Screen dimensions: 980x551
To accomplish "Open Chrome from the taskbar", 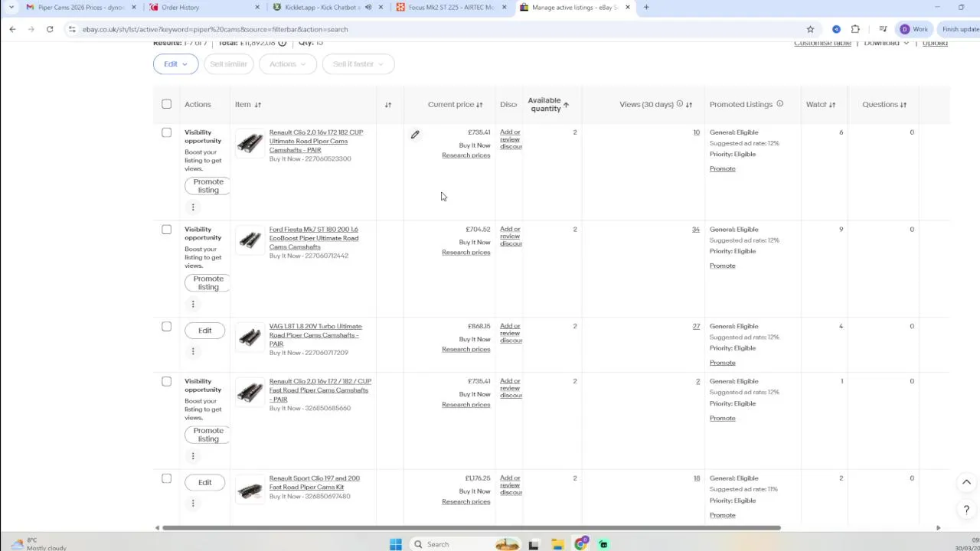I will 581,544.
